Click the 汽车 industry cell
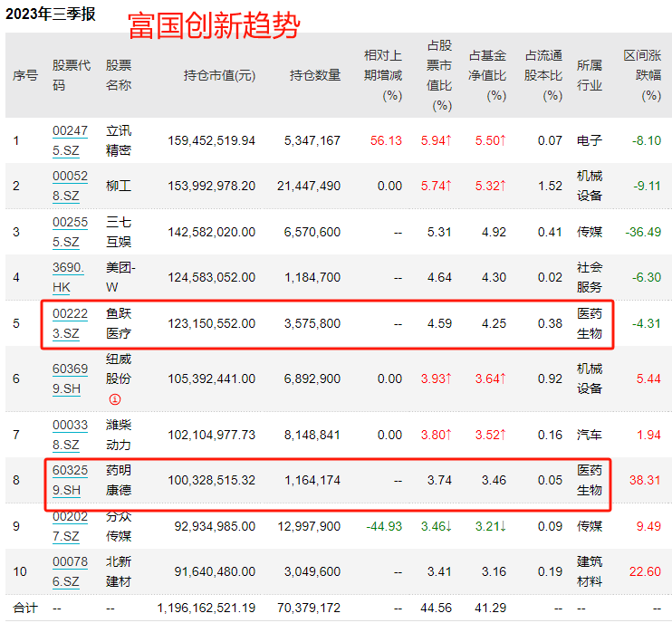Screen dimensions: 672x623 pos(590,435)
